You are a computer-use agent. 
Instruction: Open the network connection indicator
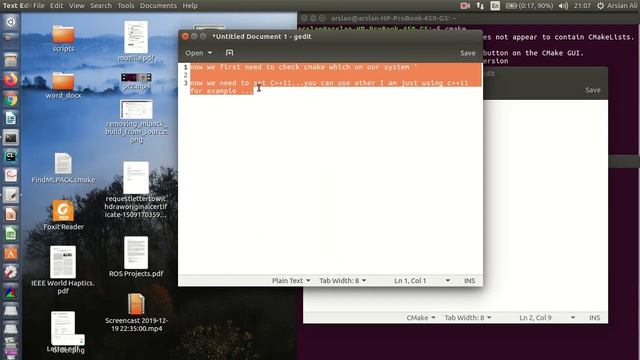coord(480,6)
